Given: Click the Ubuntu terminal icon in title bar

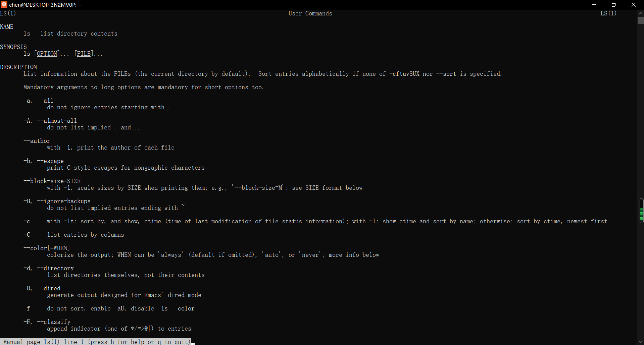Looking at the screenshot, I should tap(4, 5).
